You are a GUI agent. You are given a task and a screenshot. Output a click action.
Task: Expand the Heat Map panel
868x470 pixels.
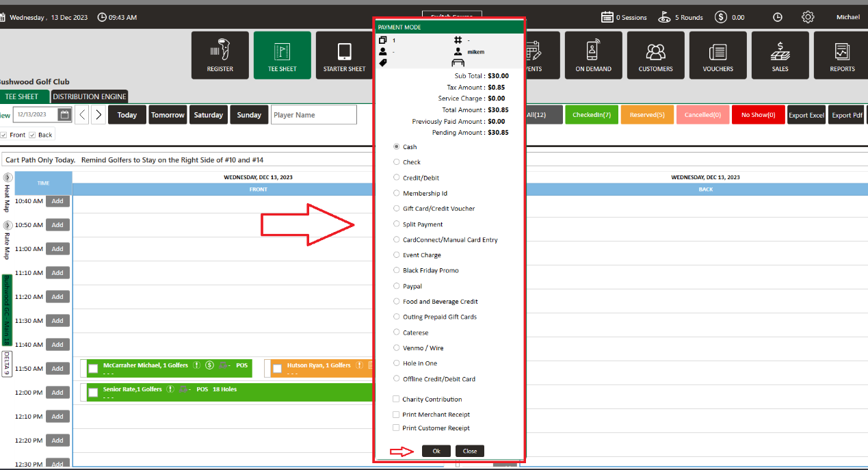[8, 178]
